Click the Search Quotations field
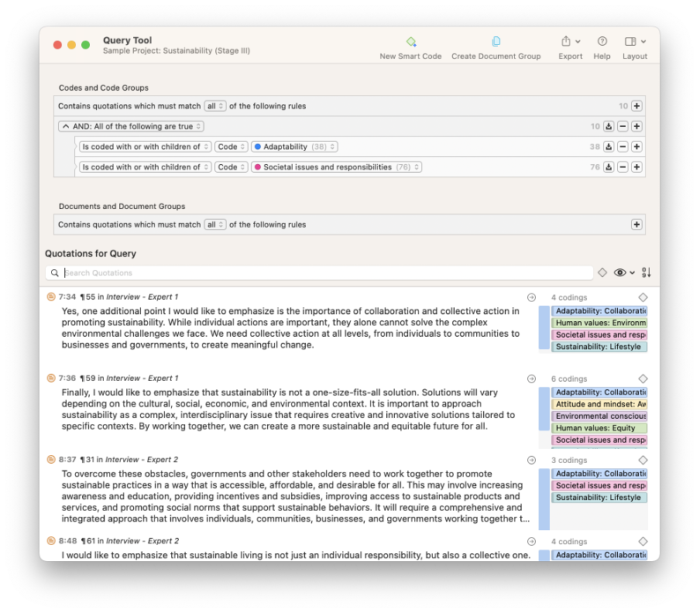The height and width of the screenshot is (613, 700). pos(325,273)
